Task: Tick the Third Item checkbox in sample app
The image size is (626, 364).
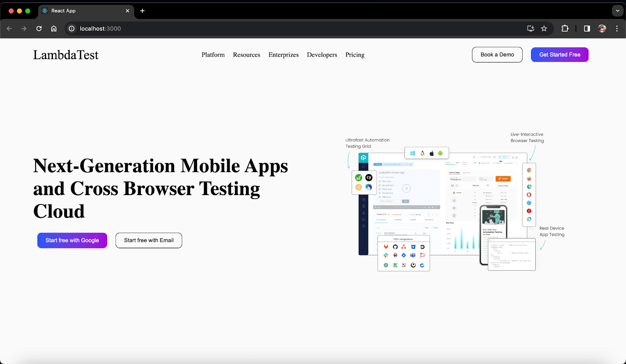Action: pos(380,189)
